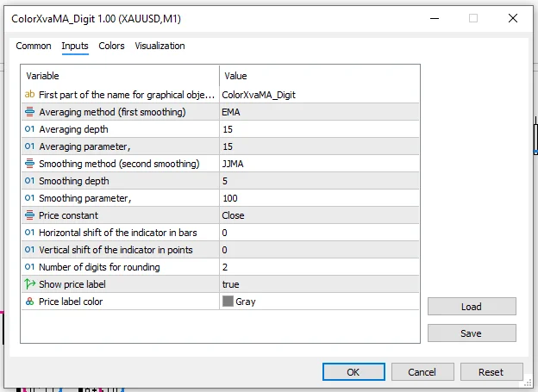Click the integer icon beside Horizontal shift

tap(30, 233)
